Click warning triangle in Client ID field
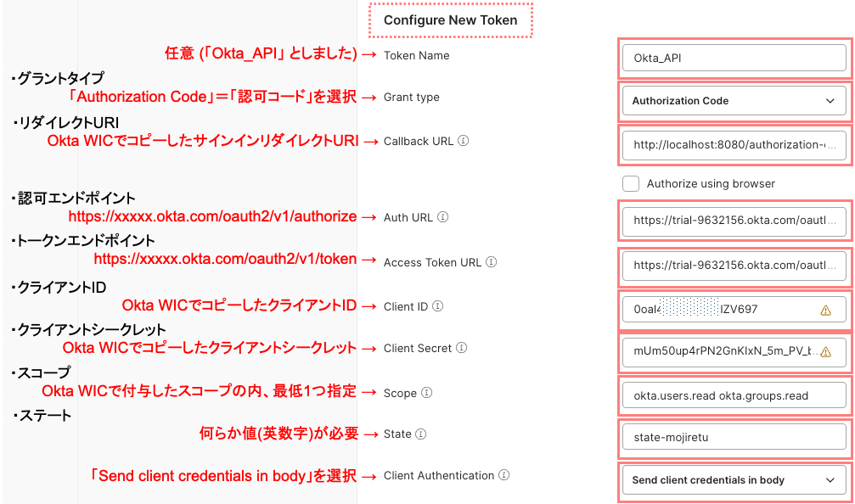Viewport: 855px width, 504px height. click(x=825, y=311)
